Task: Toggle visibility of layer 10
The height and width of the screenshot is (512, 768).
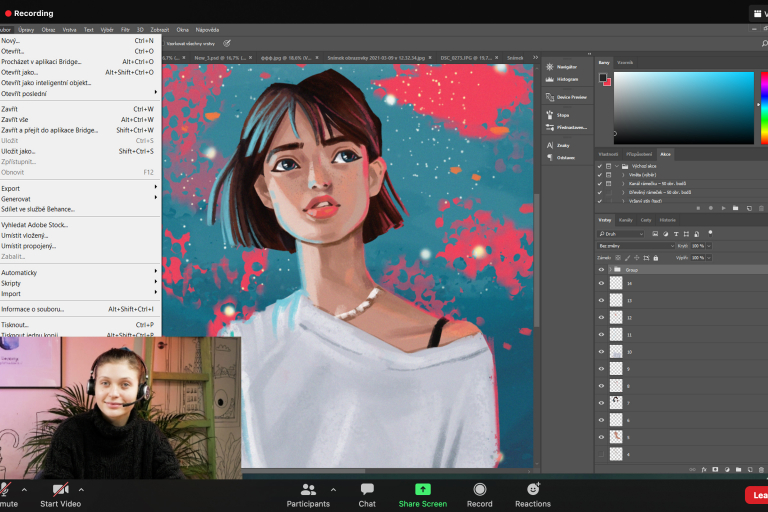Action: point(601,352)
